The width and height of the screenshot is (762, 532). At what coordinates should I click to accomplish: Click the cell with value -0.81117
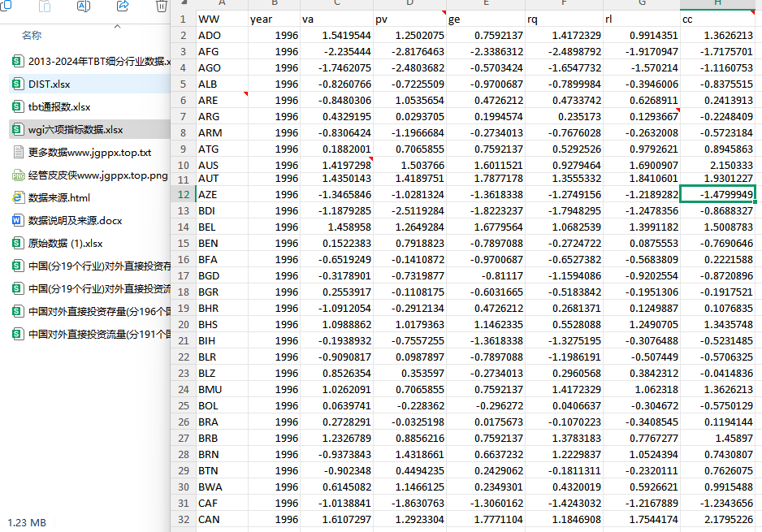pos(486,276)
